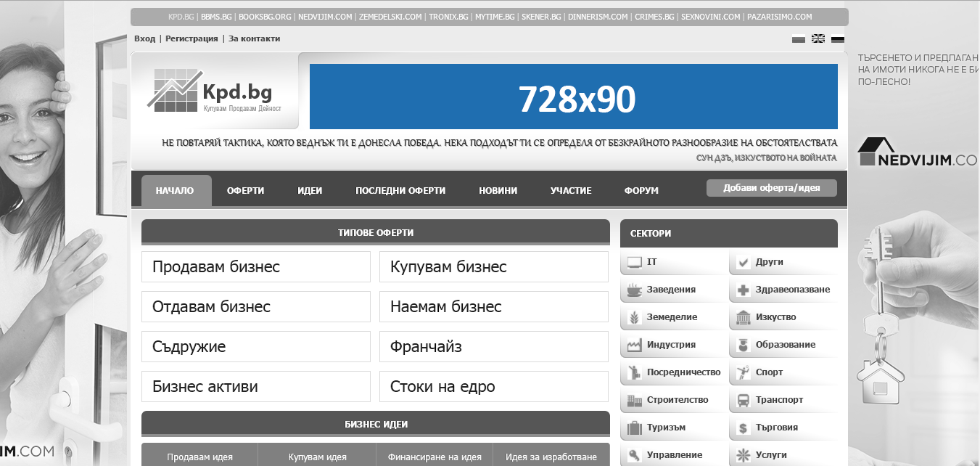Click the За контакти link
Viewport: 980px width, 466px height.
point(254,38)
